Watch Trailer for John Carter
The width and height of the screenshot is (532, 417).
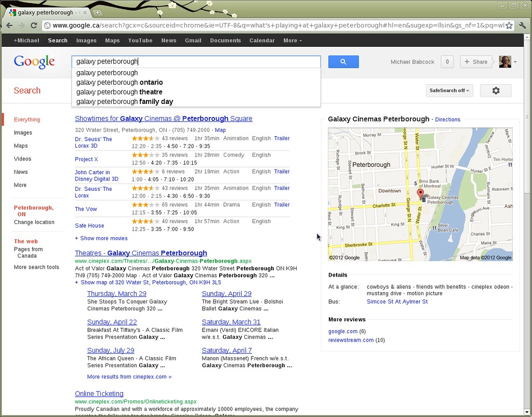point(282,172)
